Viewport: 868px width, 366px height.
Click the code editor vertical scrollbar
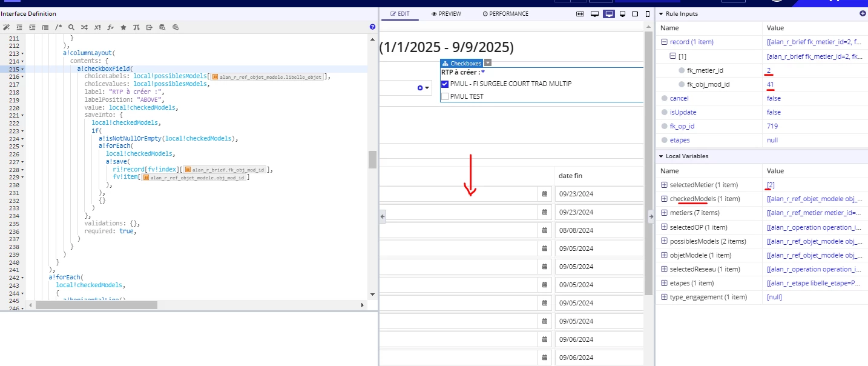(372, 159)
